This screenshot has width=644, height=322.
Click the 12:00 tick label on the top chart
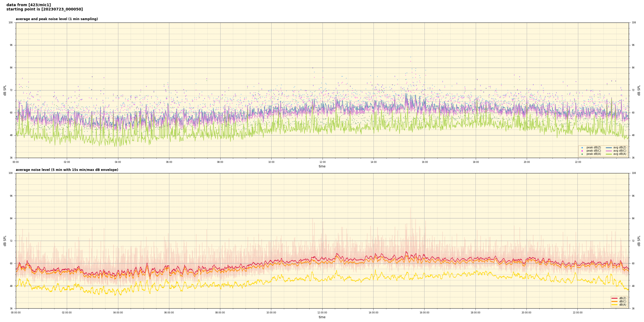click(322, 162)
